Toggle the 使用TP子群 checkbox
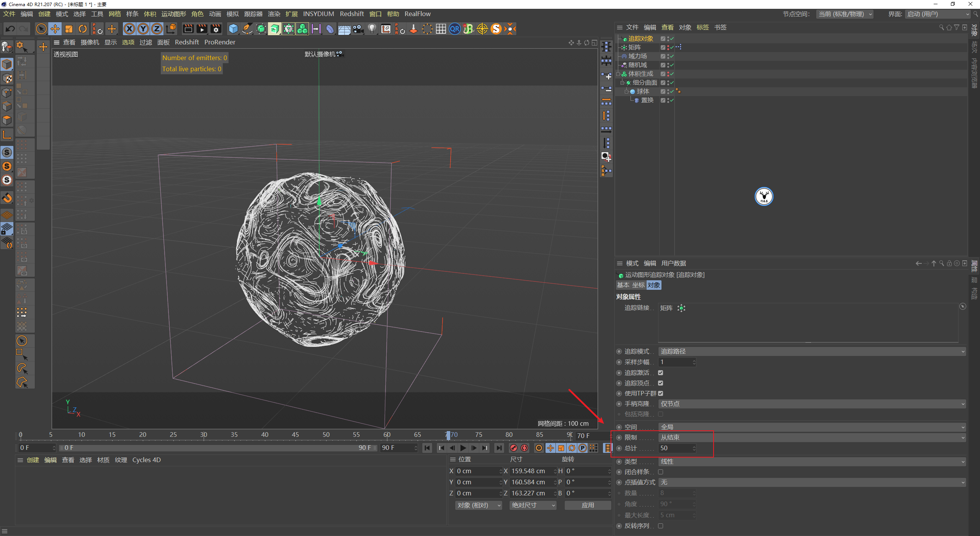This screenshot has width=980, height=536. pos(661,393)
